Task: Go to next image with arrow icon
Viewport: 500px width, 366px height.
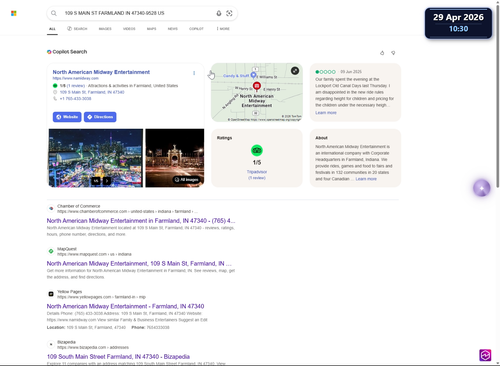Action: pyautogui.click(x=107, y=181)
